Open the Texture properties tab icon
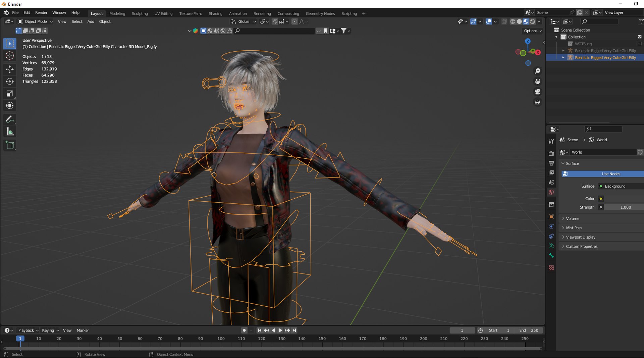The width and height of the screenshot is (644, 358). pyautogui.click(x=551, y=268)
